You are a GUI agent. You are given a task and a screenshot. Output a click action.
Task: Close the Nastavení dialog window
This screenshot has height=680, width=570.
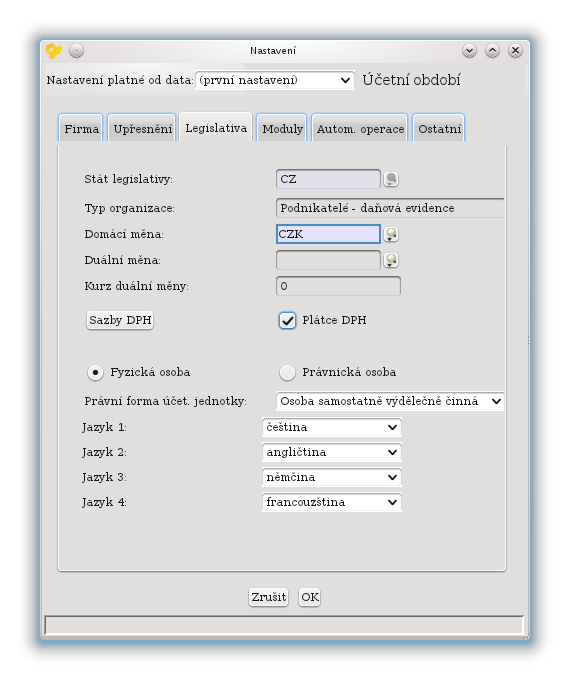click(515, 51)
